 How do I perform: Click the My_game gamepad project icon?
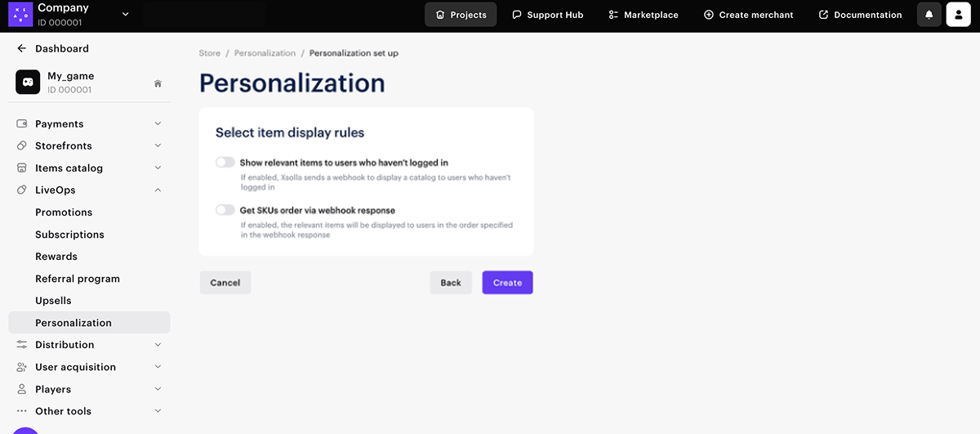point(28,83)
